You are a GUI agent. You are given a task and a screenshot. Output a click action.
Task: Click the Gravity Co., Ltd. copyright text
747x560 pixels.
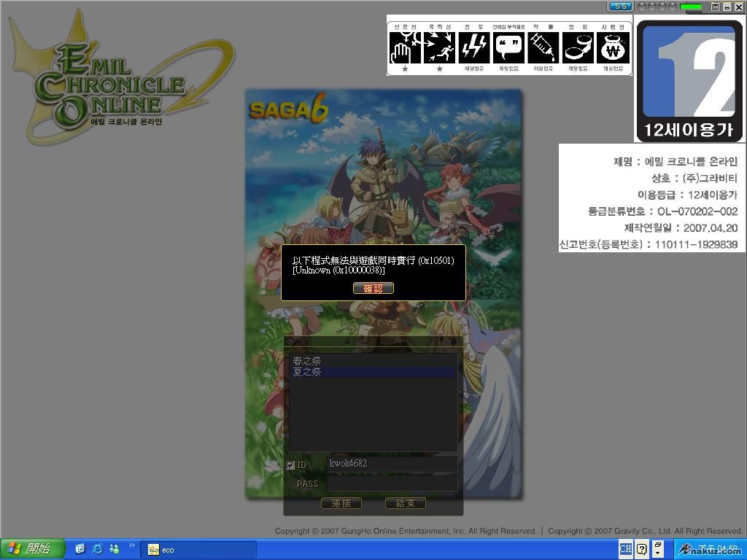click(x=645, y=531)
